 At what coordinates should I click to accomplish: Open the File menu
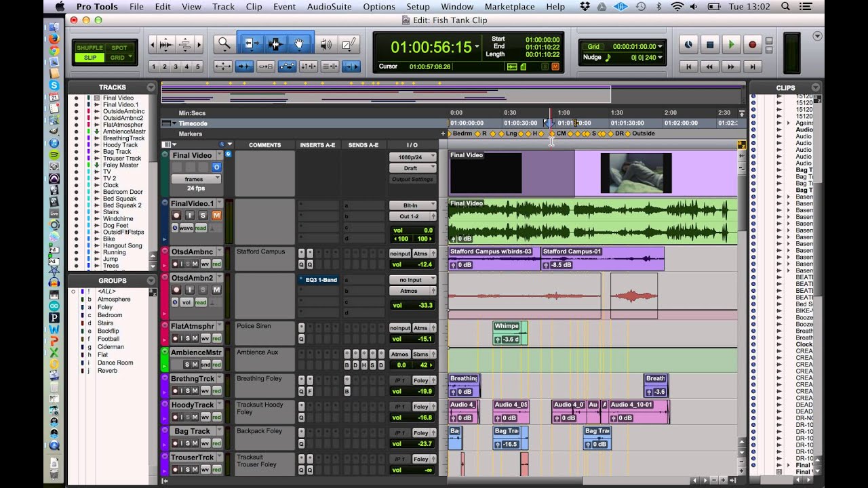click(x=136, y=7)
